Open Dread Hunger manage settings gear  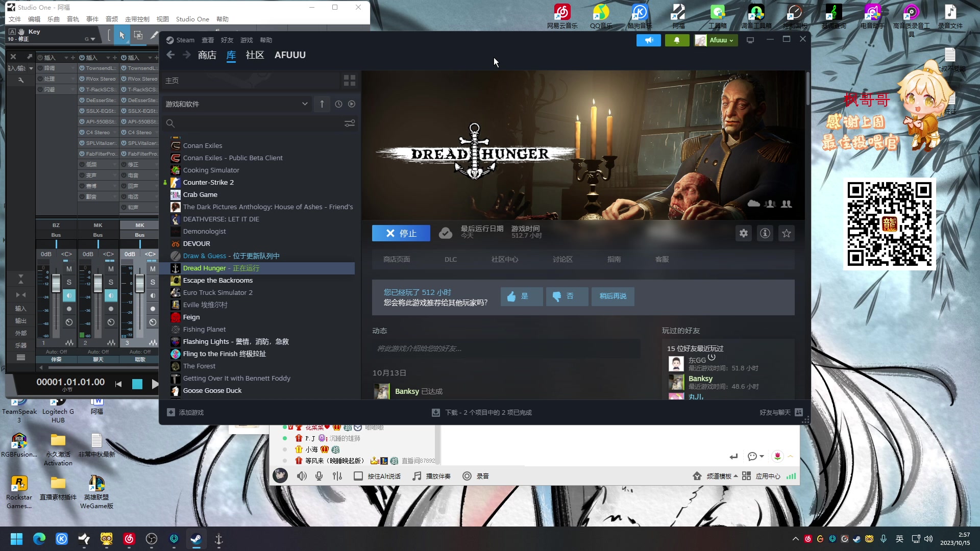coord(744,233)
